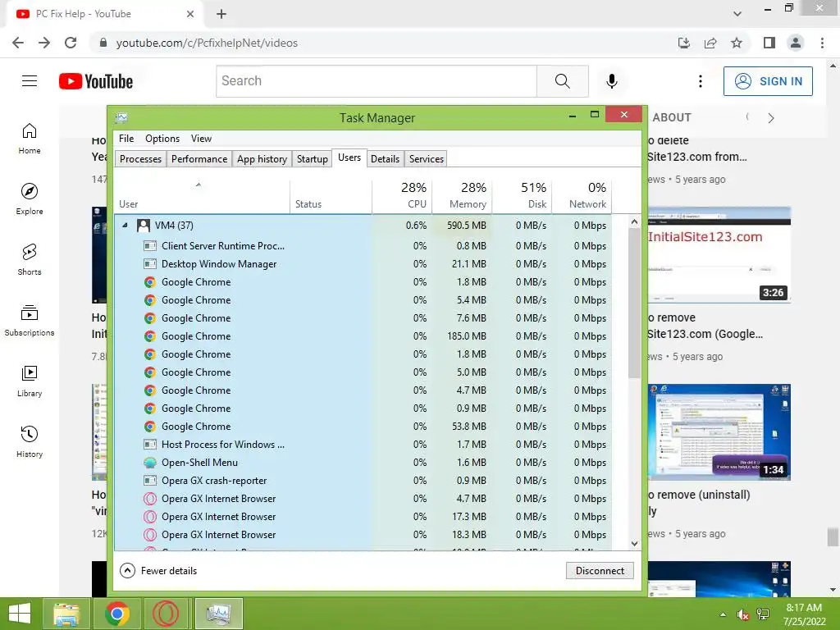Go to Home in YouTube sidebar

tap(30, 139)
